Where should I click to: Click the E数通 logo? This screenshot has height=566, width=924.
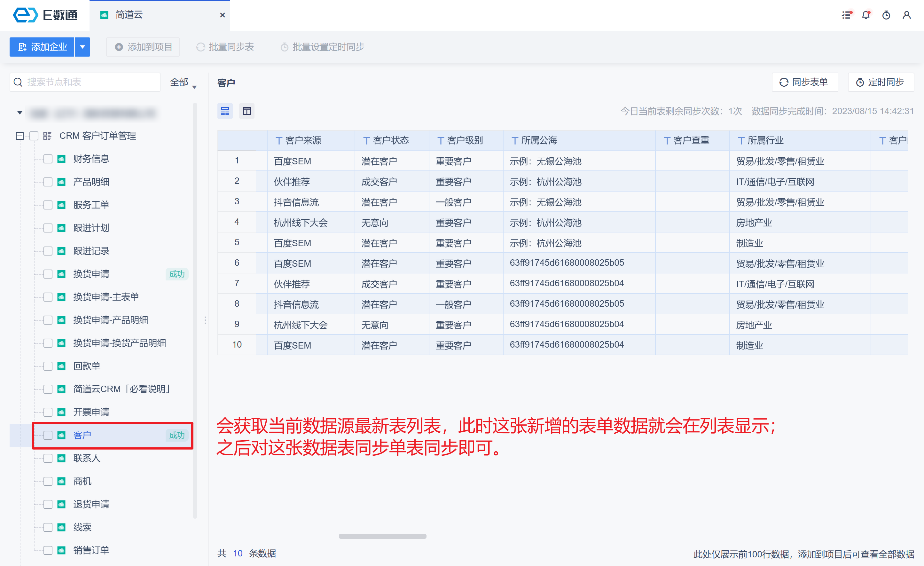(45, 15)
